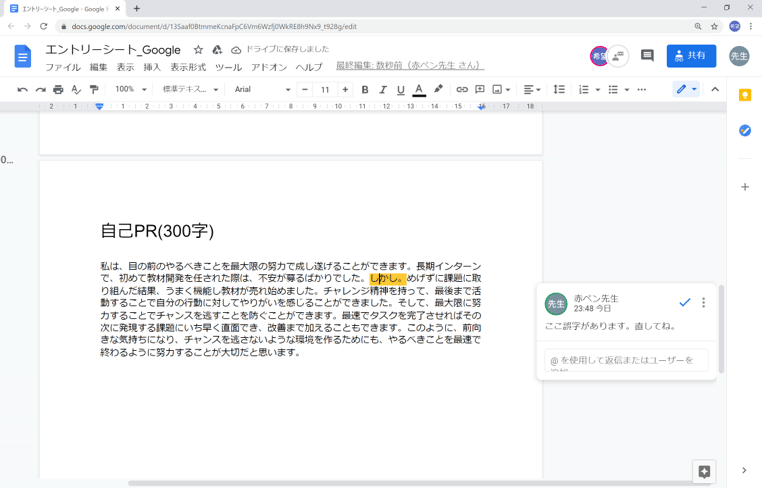This screenshot has width=762, height=488.
Task: Print the document with printer icon
Action: (58, 89)
